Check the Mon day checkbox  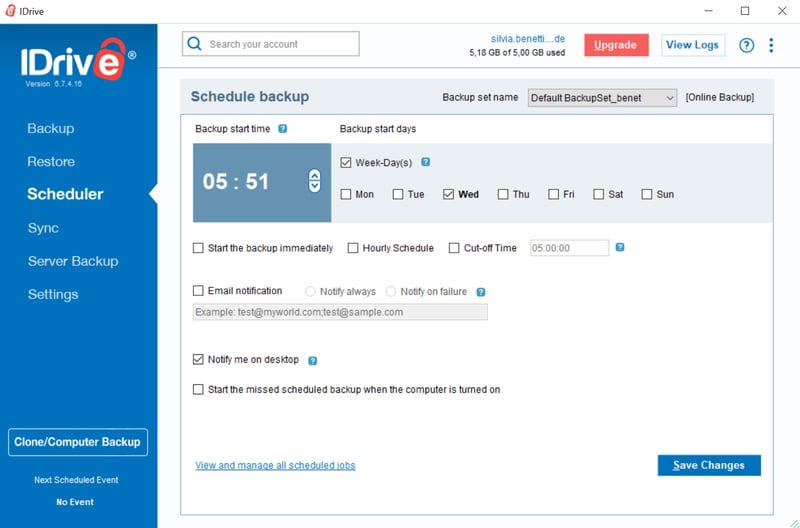(346, 194)
